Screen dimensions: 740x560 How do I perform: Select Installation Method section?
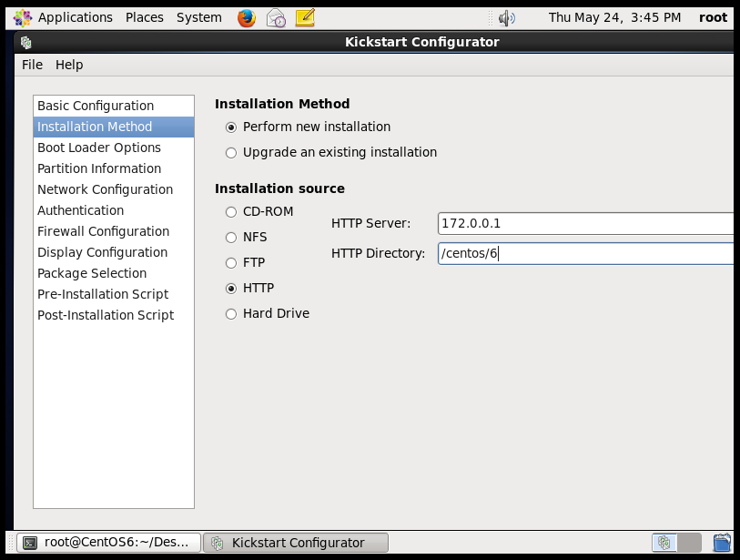[x=114, y=127]
